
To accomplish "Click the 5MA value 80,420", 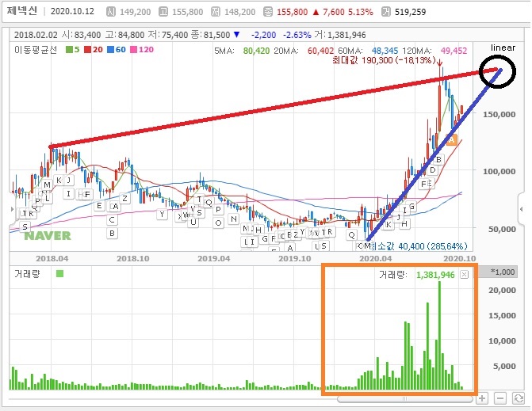I will pos(256,51).
